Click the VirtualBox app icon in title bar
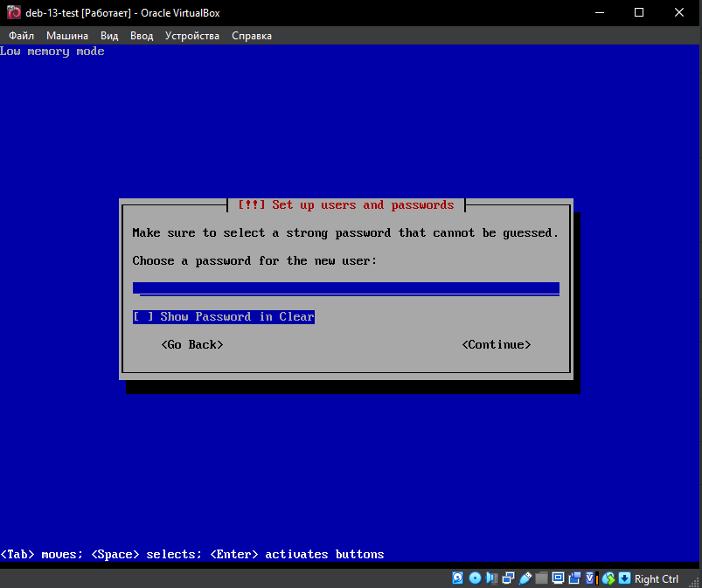 (13, 13)
